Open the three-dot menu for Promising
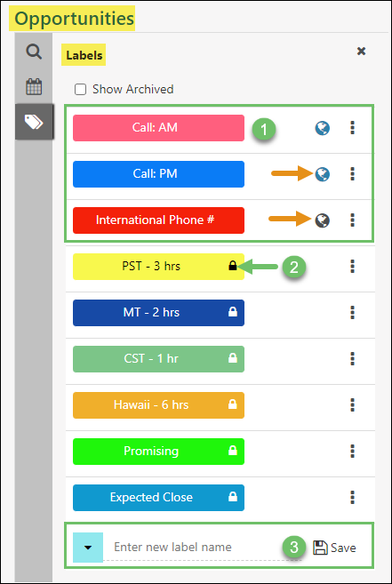The image size is (392, 584). click(x=353, y=451)
